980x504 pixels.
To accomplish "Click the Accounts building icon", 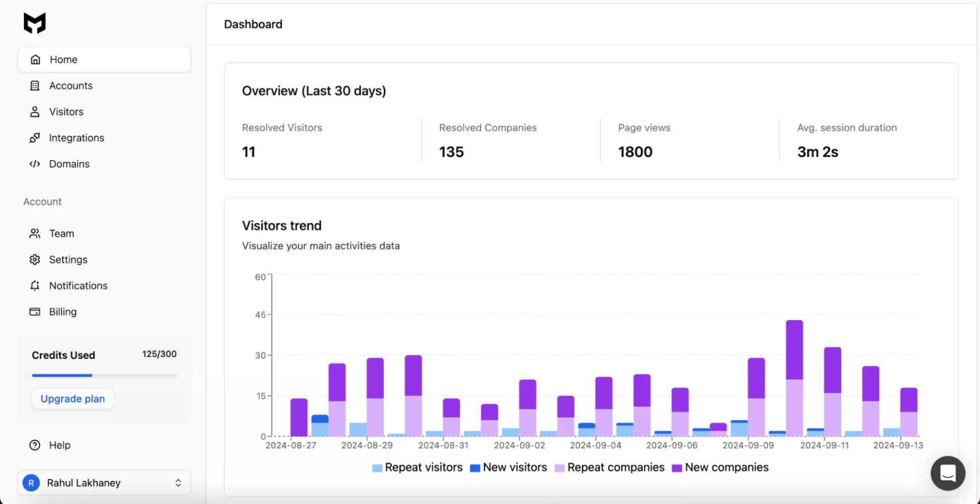I will click(35, 86).
